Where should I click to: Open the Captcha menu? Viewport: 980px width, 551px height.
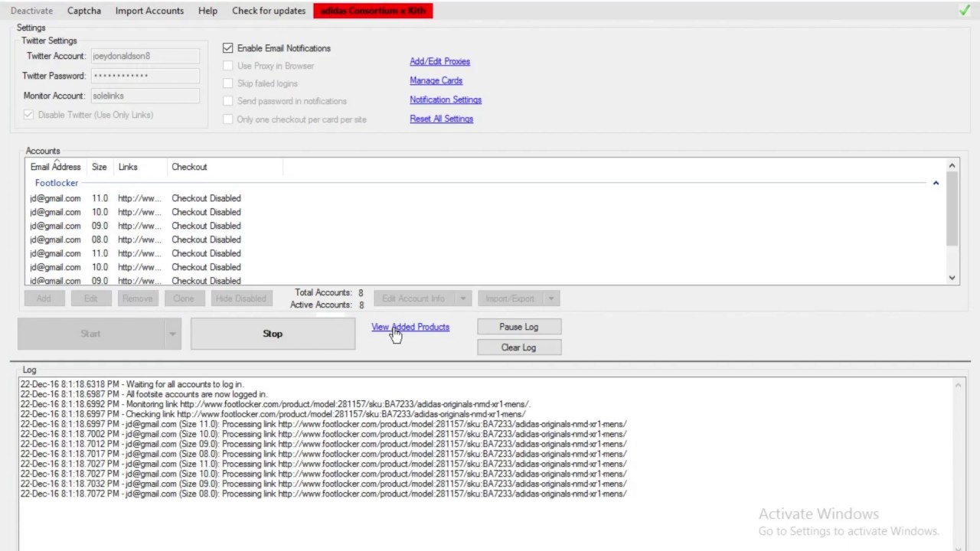[83, 11]
